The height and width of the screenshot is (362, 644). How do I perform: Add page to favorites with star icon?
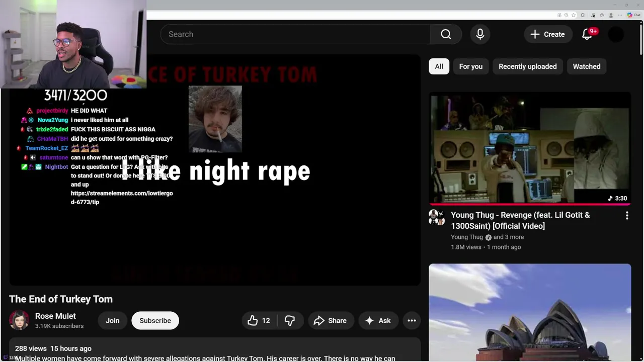[x=574, y=15]
